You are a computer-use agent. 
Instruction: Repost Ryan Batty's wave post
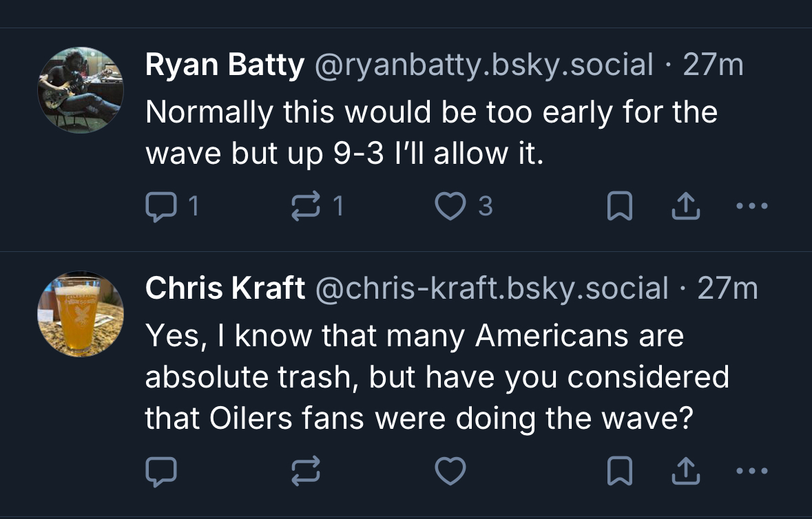pyautogui.click(x=308, y=206)
